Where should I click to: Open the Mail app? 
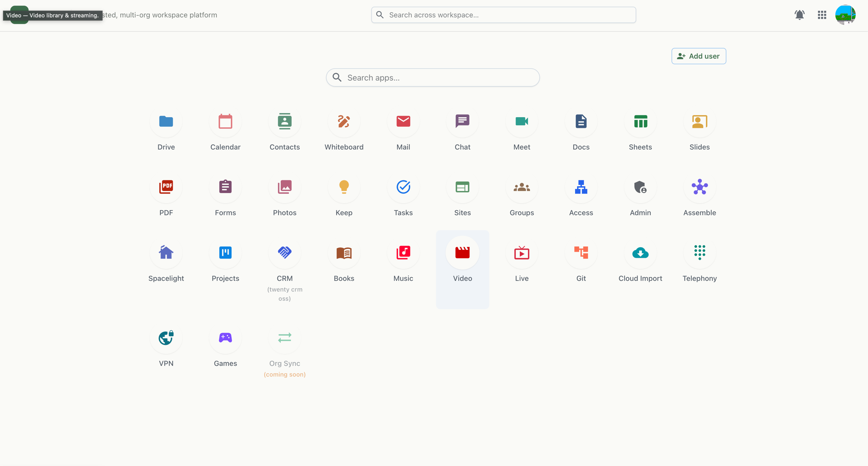point(403,131)
